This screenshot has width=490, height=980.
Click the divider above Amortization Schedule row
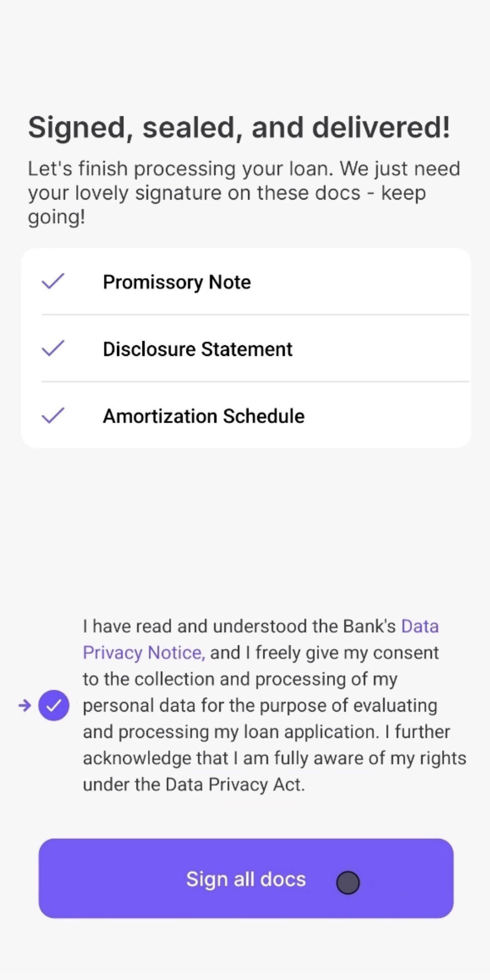(255, 382)
